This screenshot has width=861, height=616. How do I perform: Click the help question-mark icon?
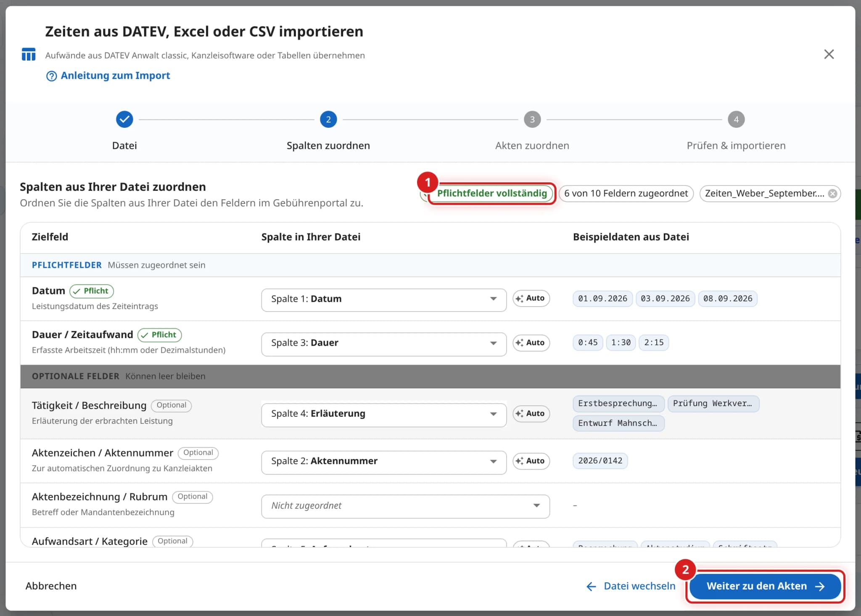pos(51,76)
